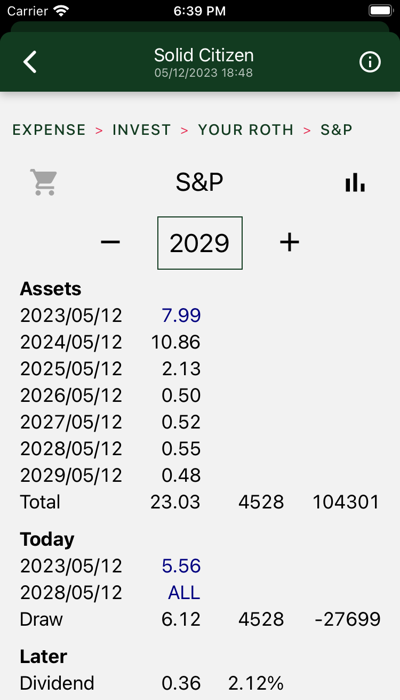Go to INVEST breadcrumb

tap(141, 130)
